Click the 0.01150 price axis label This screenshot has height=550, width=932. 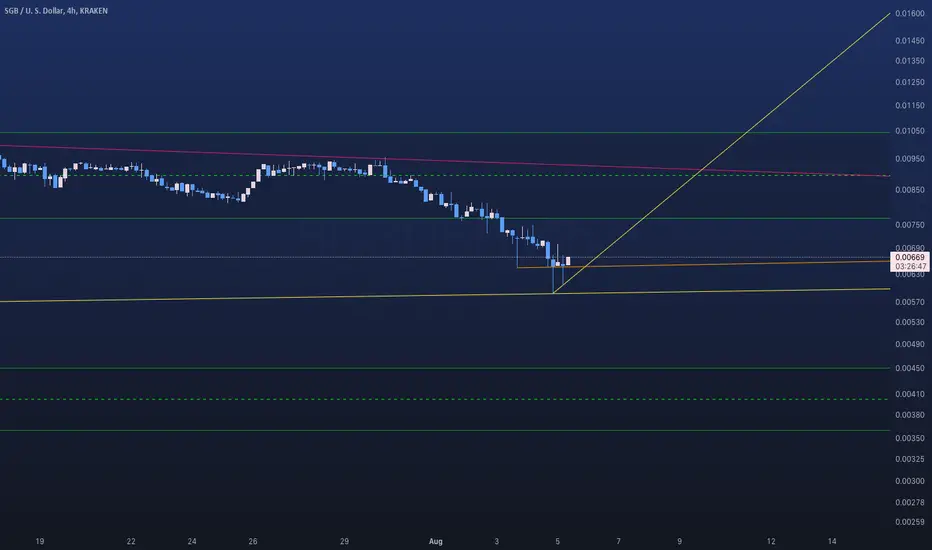click(909, 105)
